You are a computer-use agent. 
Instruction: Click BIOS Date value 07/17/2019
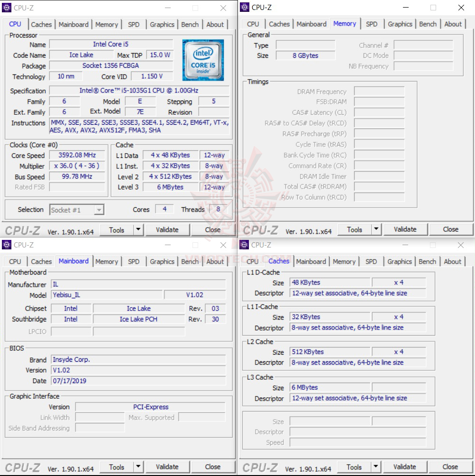pos(138,381)
